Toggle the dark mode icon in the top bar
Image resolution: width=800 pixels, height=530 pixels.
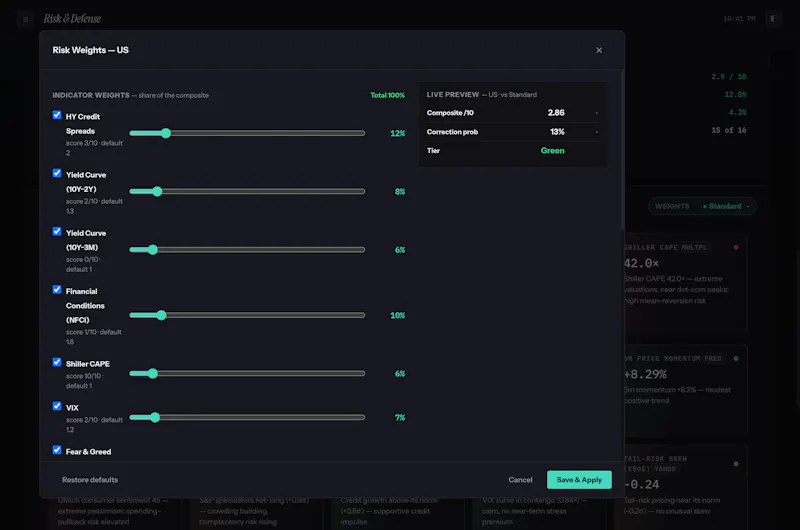pyautogui.click(x=773, y=19)
